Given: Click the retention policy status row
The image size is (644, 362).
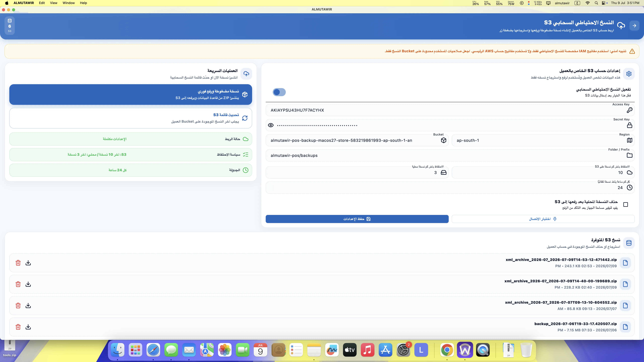Looking at the screenshot, I should coord(131,155).
